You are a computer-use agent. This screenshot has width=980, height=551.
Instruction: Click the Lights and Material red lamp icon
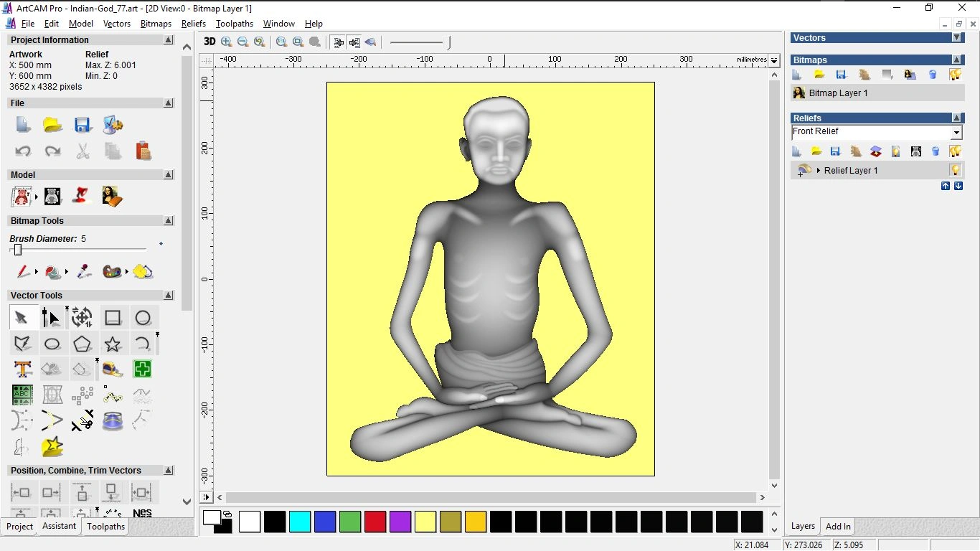pos(81,196)
